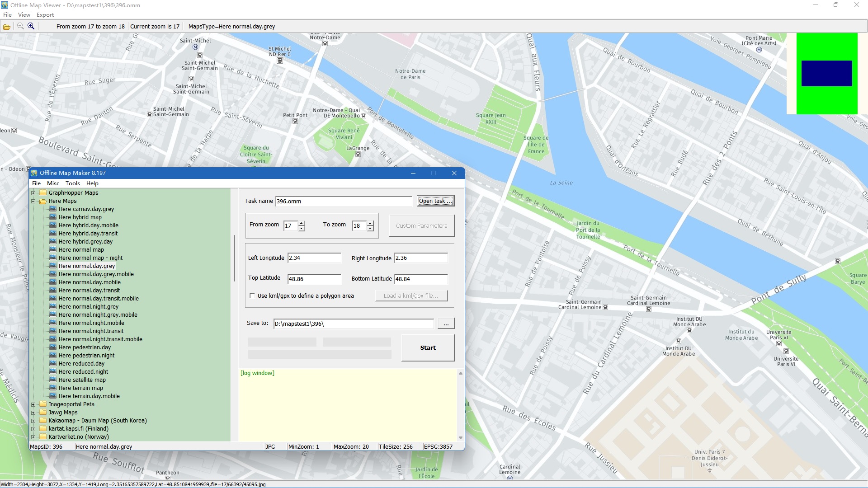Expand the Kakaomap - Daum Map node

point(33,421)
